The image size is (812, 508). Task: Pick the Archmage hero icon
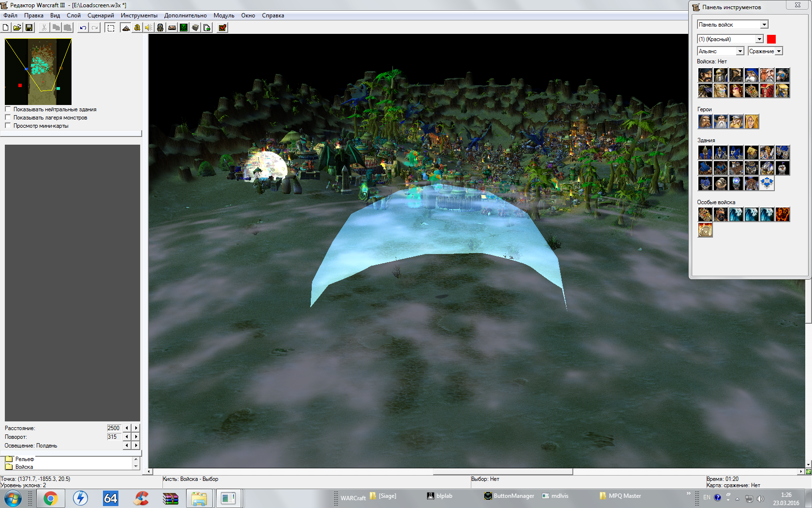tap(721, 121)
